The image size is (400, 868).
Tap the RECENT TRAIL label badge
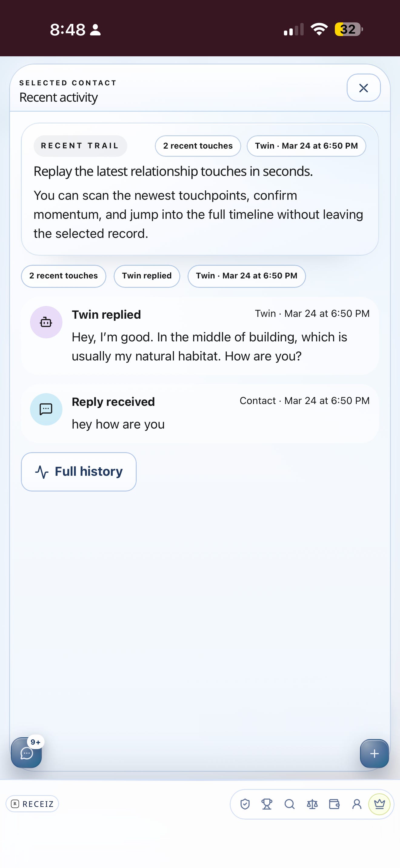click(x=80, y=146)
